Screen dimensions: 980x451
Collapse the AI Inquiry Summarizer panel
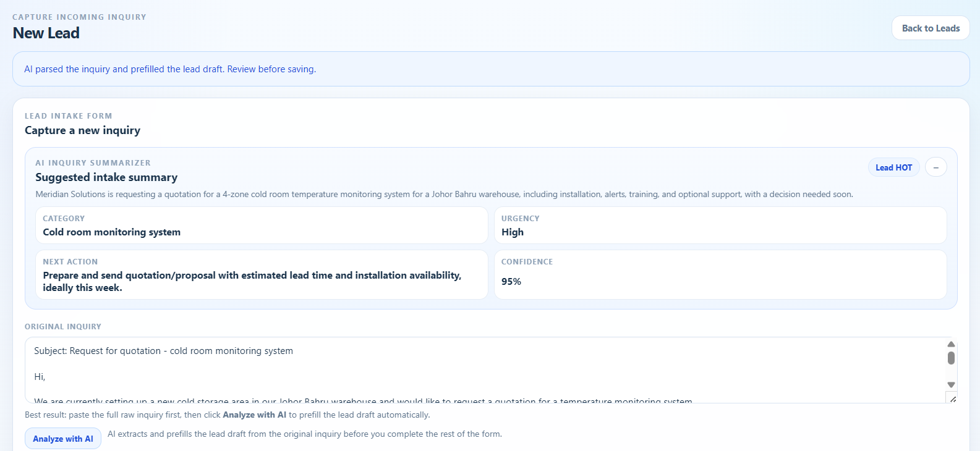pos(935,167)
